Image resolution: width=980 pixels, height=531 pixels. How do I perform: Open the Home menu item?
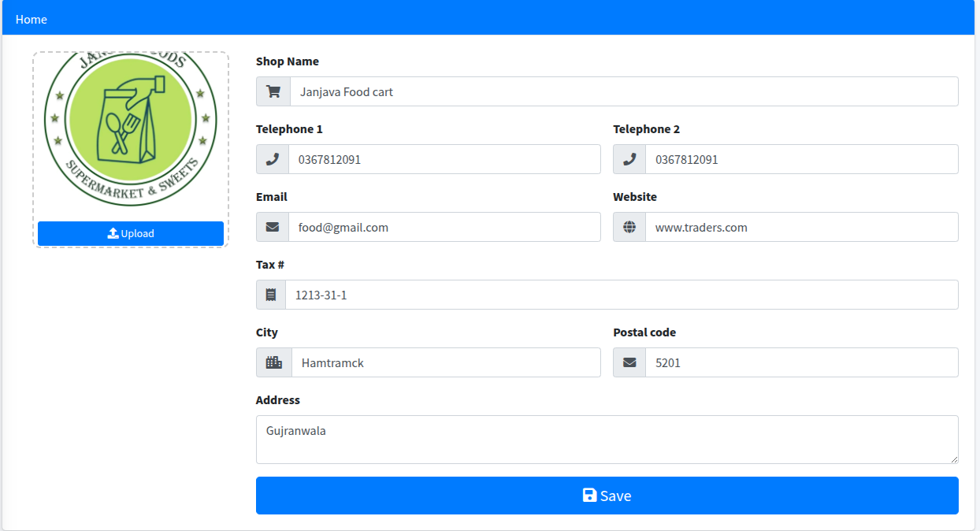coord(32,19)
